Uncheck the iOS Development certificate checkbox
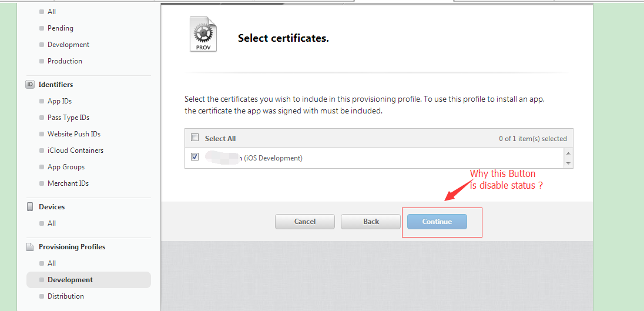Image resolution: width=644 pixels, height=311 pixels. [x=195, y=157]
